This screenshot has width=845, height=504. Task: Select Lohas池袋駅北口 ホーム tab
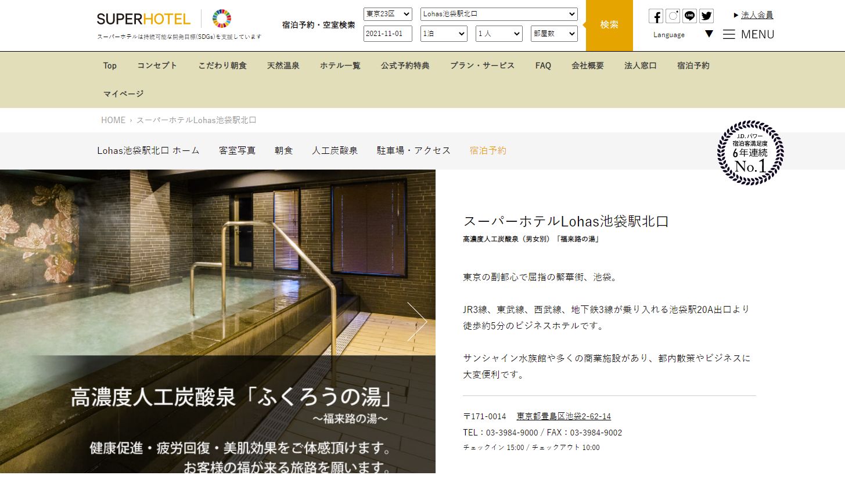click(148, 150)
